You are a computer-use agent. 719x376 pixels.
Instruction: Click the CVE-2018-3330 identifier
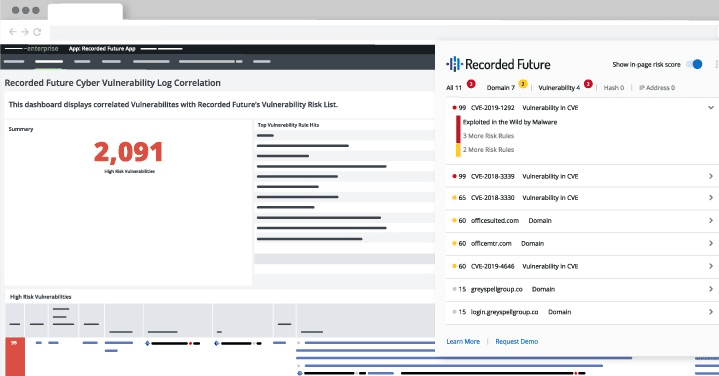[492, 198]
